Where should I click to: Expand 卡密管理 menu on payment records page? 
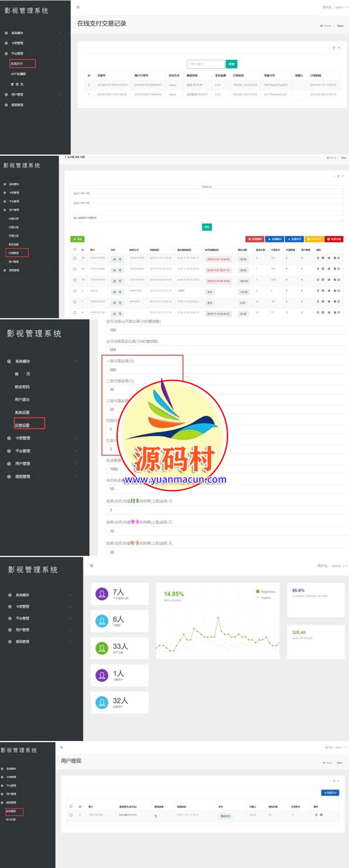(x=33, y=43)
